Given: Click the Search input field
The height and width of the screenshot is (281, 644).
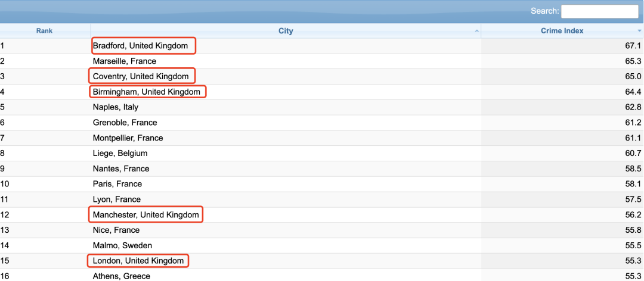Looking at the screenshot, I should coord(600,11).
